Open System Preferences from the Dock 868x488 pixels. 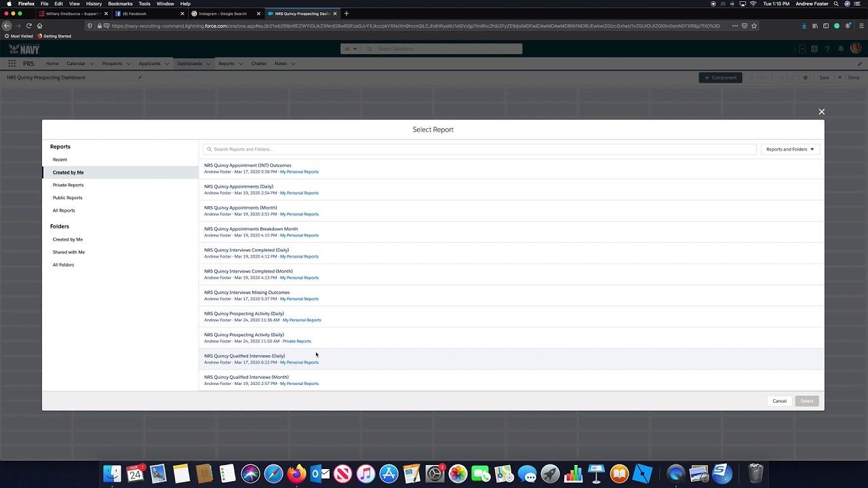[x=435, y=473]
